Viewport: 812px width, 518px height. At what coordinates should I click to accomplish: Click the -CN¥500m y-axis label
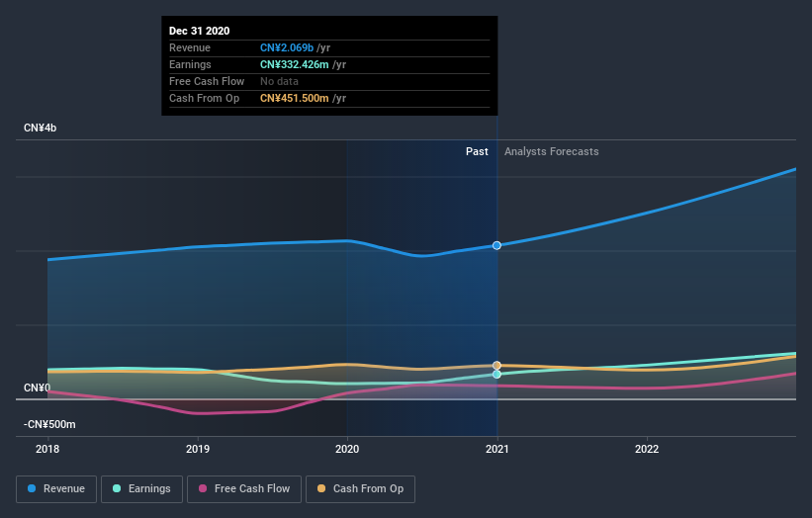tap(49, 424)
